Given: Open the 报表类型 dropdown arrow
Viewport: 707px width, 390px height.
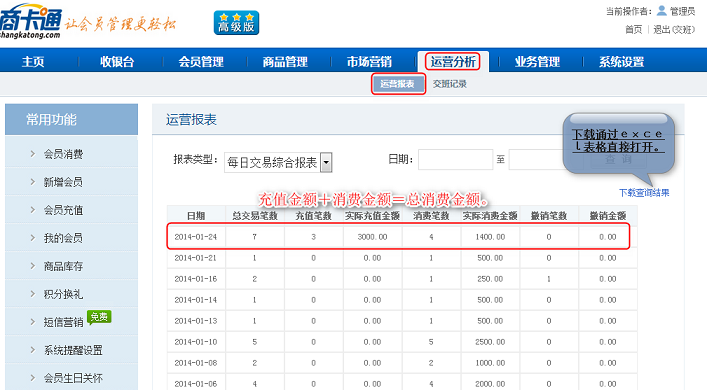Looking at the screenshot, I should point(326,162).
